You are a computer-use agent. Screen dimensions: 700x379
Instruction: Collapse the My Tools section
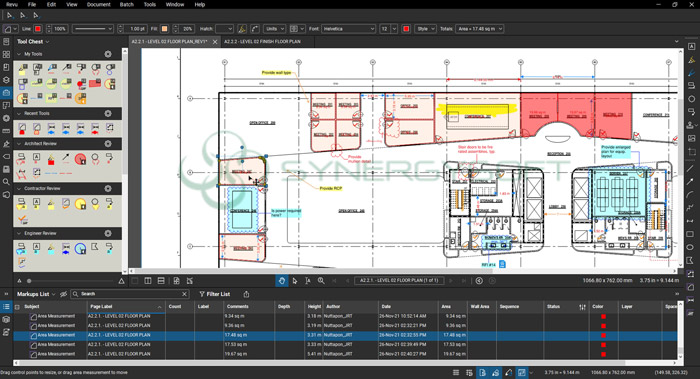pyautogui.click(x=19, y=54)
